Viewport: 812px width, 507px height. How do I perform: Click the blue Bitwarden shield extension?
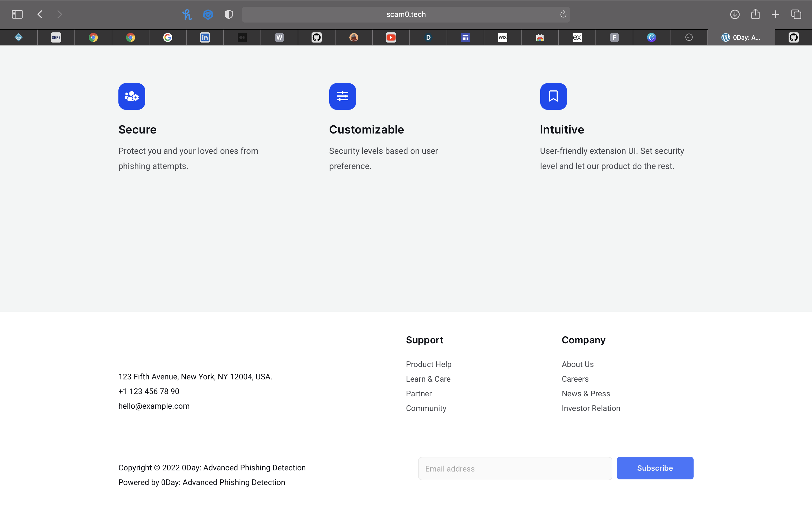point(208,14)
